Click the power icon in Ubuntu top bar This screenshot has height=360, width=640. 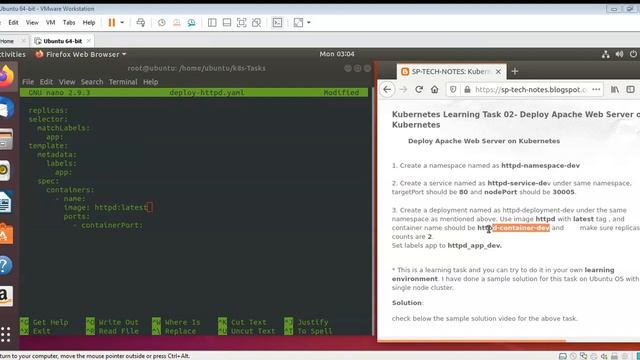(633, 54)
